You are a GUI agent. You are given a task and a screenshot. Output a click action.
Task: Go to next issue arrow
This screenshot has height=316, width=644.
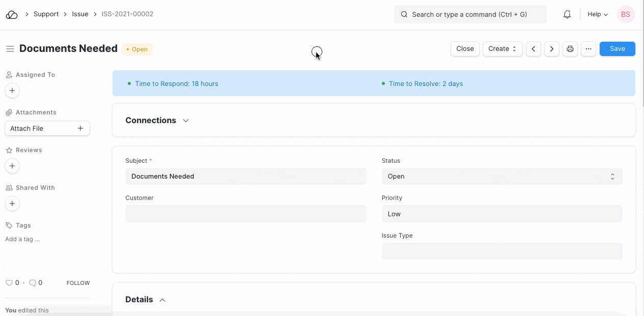pos(552,49)
